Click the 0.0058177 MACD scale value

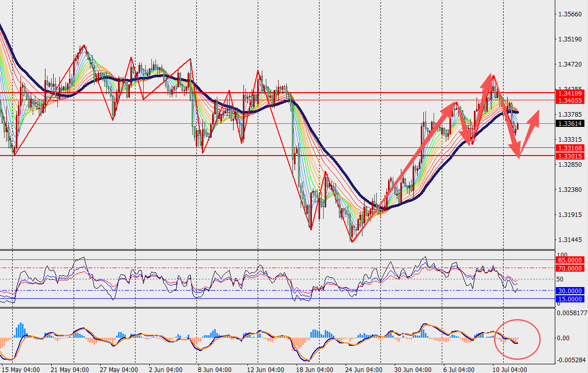tap(572, 313)
